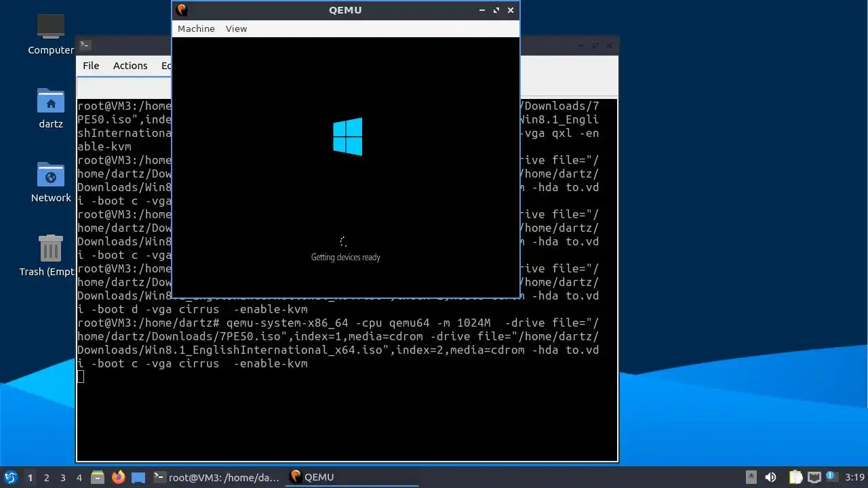868x488 pixels.
Task: Minimize the QEMU window
Action: [482, 10]
